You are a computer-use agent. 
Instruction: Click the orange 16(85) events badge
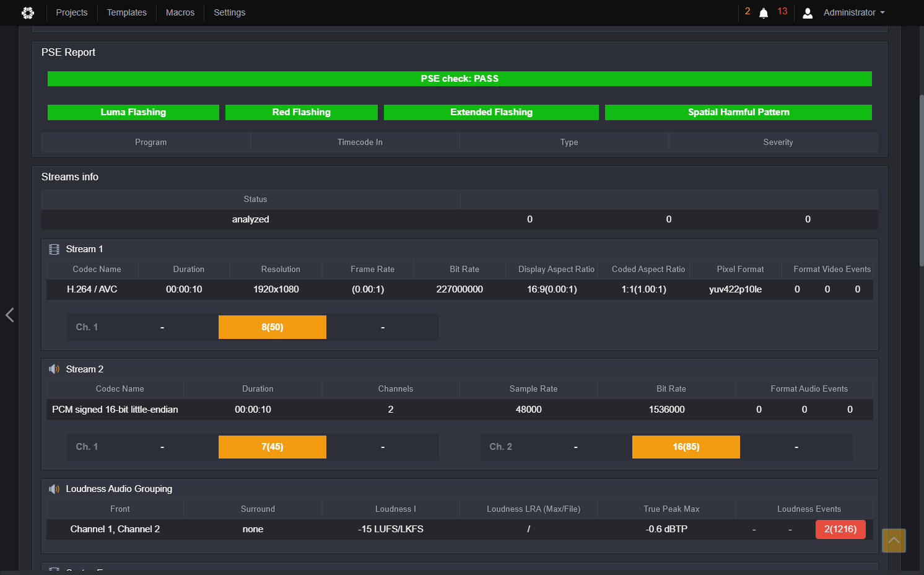click(x=686, y=447)
